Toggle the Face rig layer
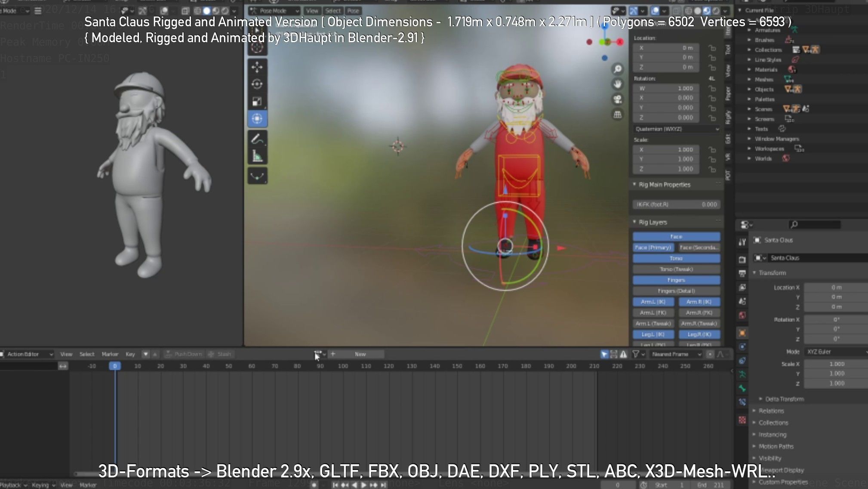The width and height of the screenshot is (868, 489). tap(676, 237)
